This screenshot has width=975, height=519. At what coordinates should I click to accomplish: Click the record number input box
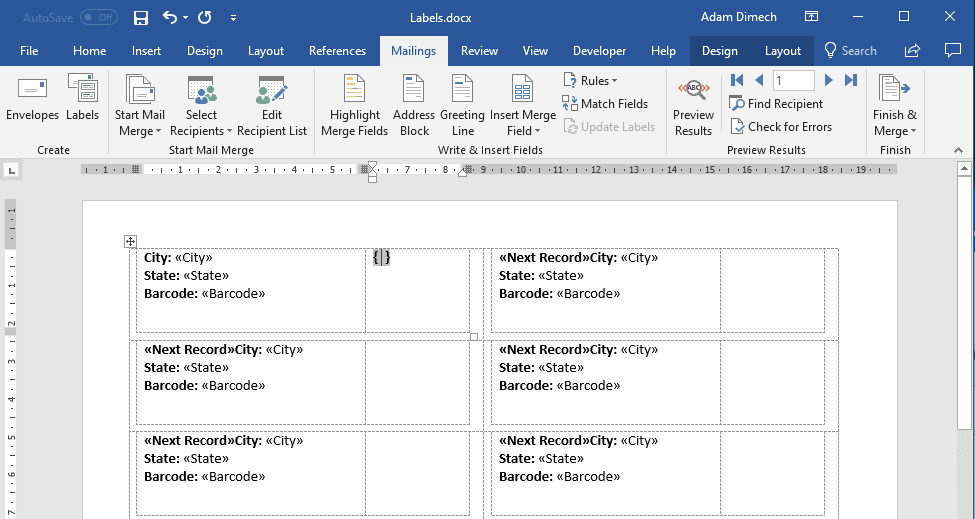coord(793,80)
